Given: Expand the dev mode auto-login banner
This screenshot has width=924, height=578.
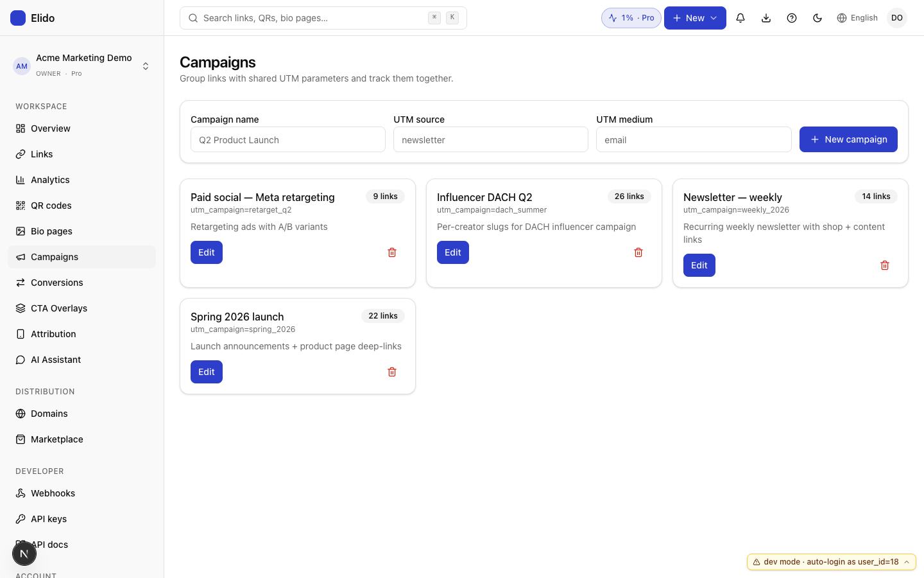Looking at the screenshot, I should click(832, 562).
